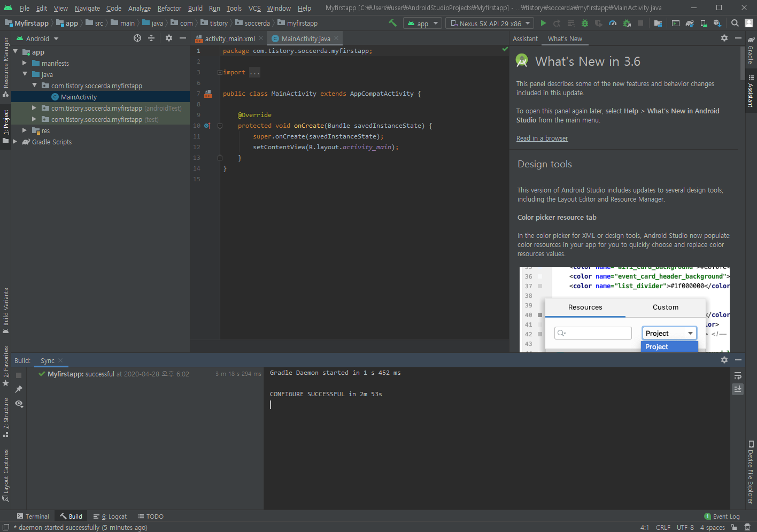Switch to activity_main.xml editor tab
The width and height of the screenshot is (757, 532).
(229, 38)
